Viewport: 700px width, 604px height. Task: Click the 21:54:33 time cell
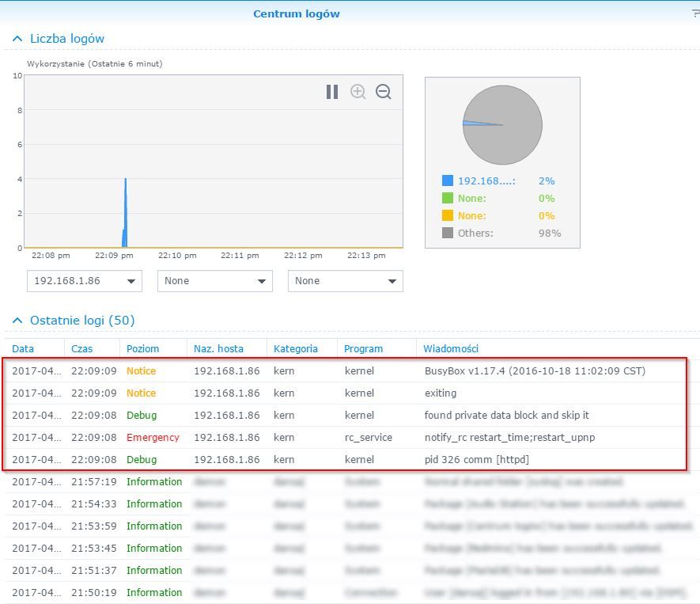click(94, 504)
